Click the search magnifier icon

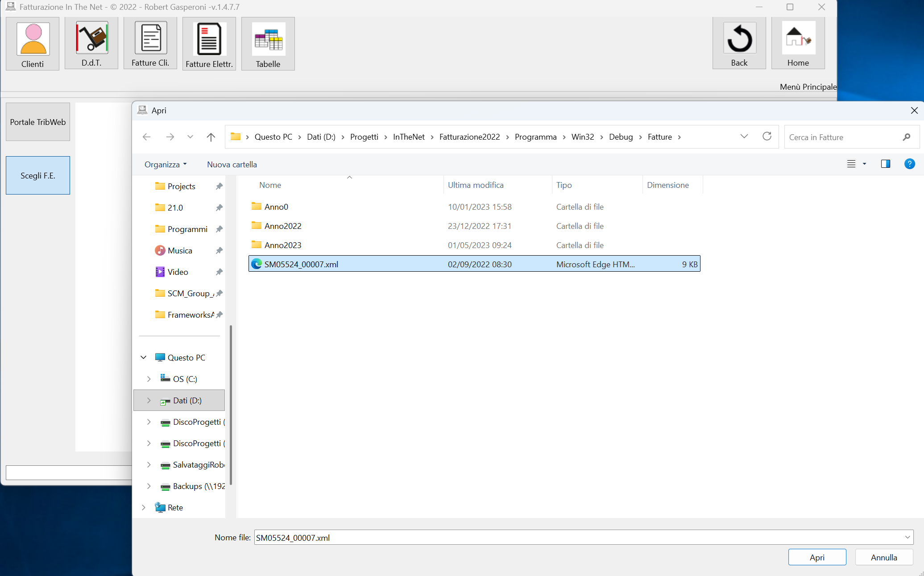[907, 137]
